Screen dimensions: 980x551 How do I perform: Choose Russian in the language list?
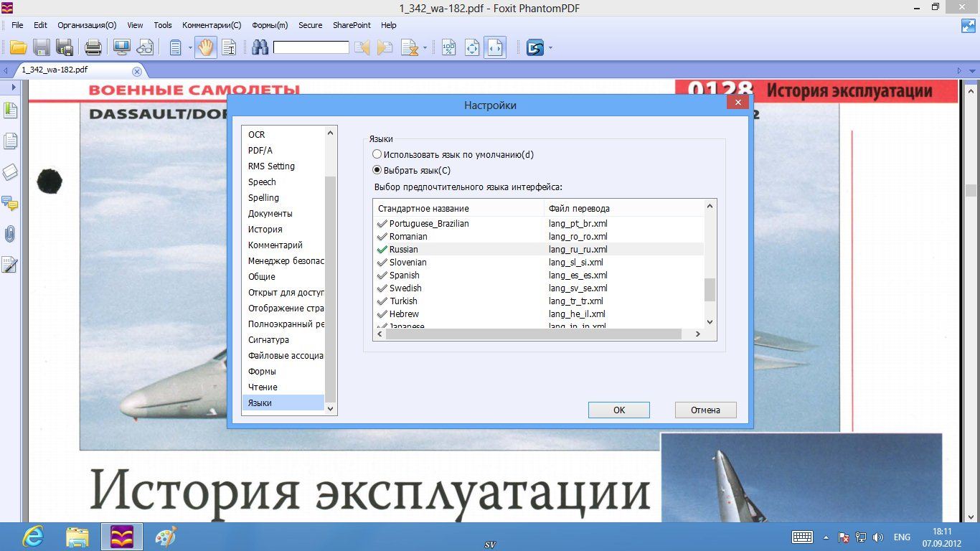[x=404, y=249]
